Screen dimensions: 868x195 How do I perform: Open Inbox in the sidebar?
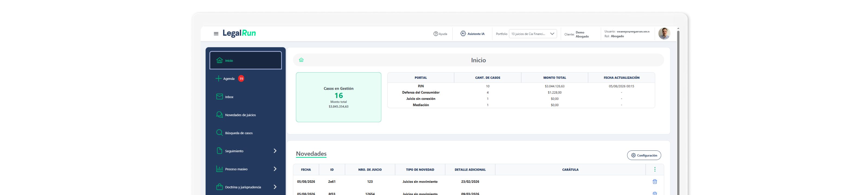click(246, 97)
